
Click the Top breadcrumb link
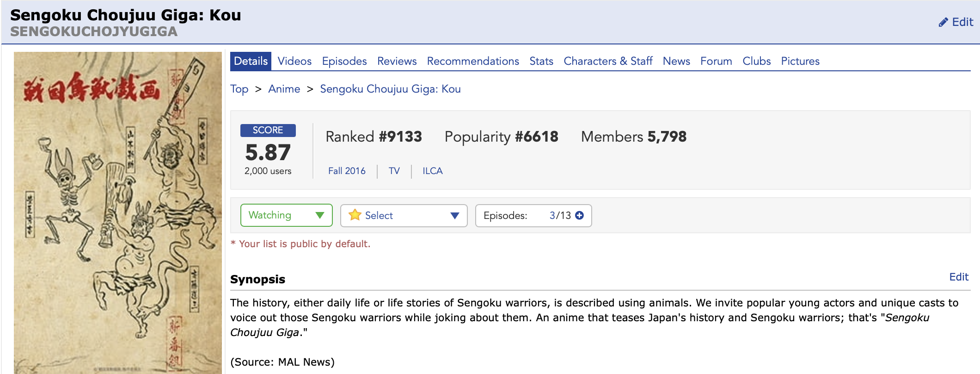(239, 89)
